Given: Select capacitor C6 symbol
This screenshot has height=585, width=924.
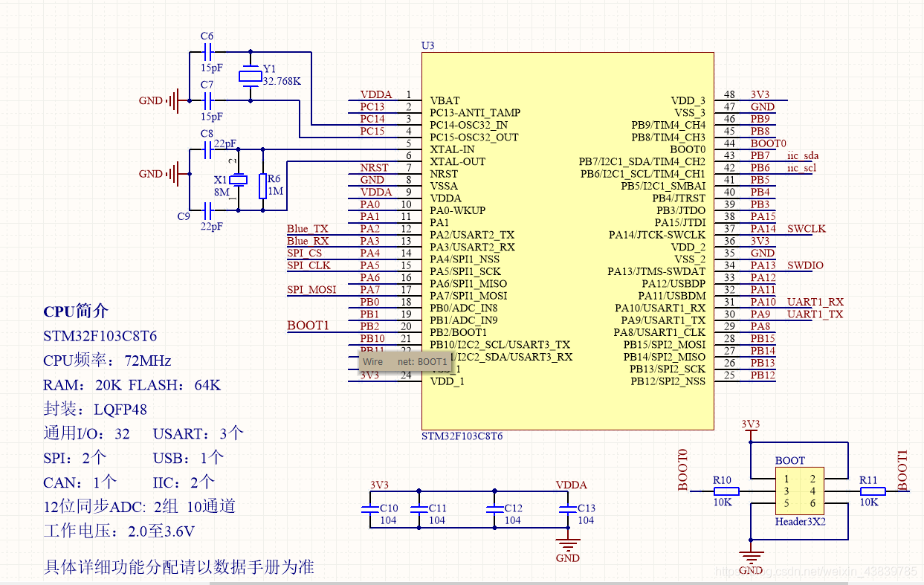Looking at the screenshot, I should click(208, 53).
